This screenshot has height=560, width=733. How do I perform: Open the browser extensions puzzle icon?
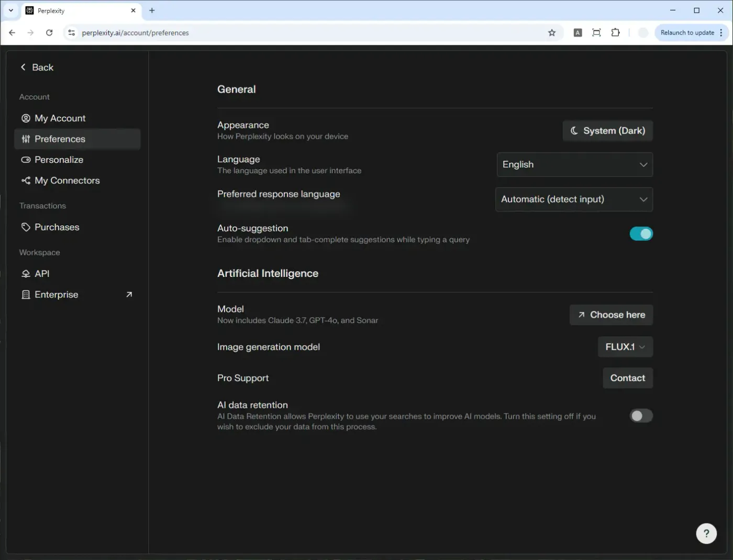[x=616, y=32]
